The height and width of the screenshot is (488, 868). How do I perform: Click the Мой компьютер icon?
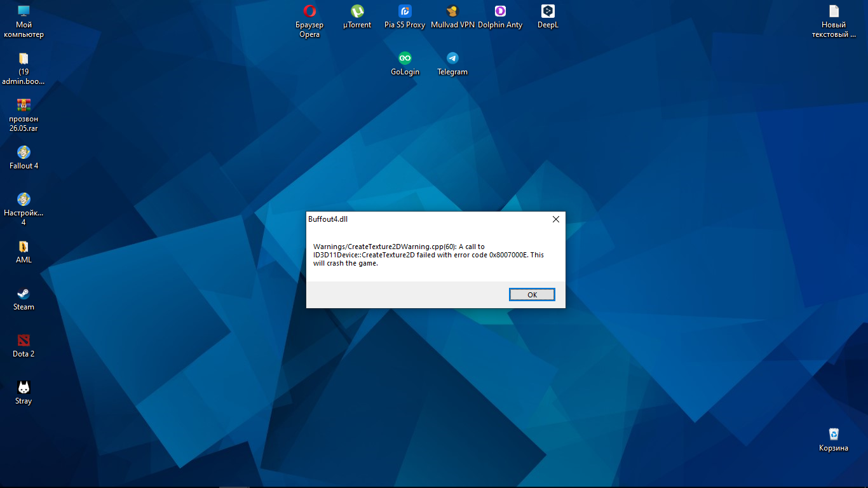pyautogui.click(x=24, y=11)
